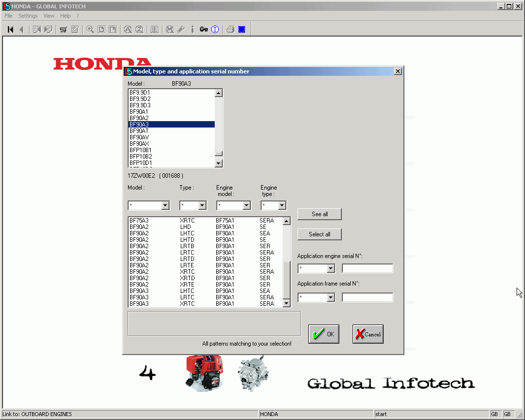This screenshot has height=420, width=525.
Task: Click up arrow of lower results list scrollbar
Action: [x=286, y=221]
